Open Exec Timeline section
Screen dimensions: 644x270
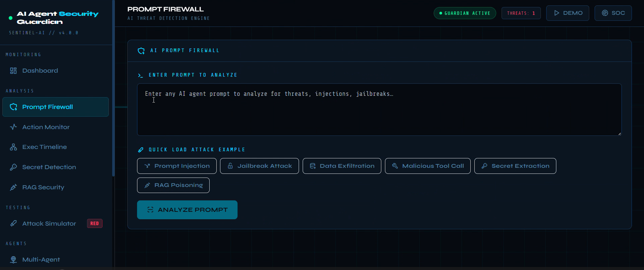tap(55, 147)
